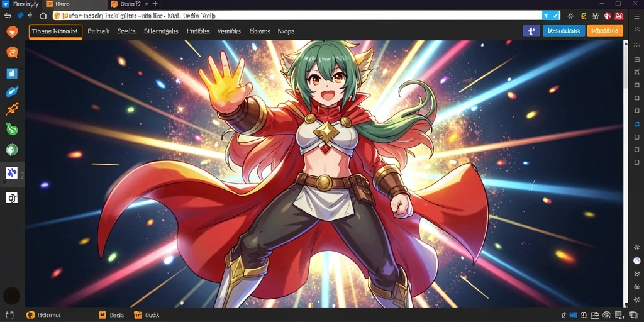644x322 pixels.
Task: Open the 'Scelts' menu item
Action: [126, 31]
